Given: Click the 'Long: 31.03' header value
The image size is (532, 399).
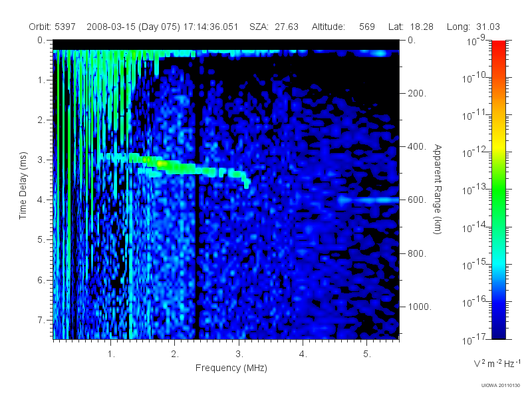Looking at the screenshot, I should pyautogui.click(x=473, y=27).
